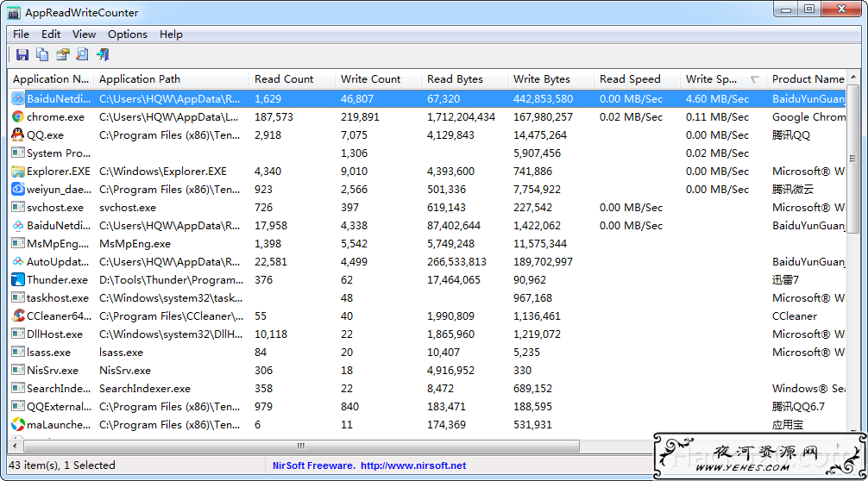This screenshot has width=868, height=481.
Task: Click the '43 item(s), 1 Selected' status text
Action: click(62, 465)
